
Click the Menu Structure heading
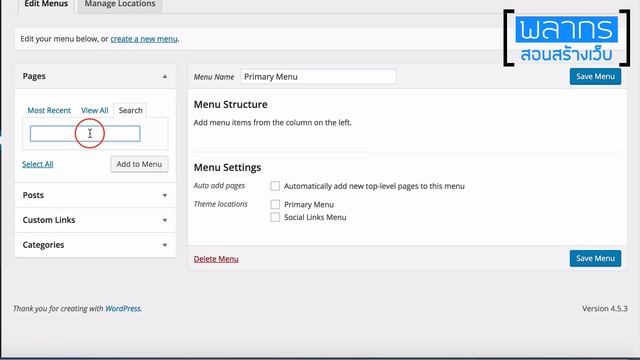pos(231,104)
